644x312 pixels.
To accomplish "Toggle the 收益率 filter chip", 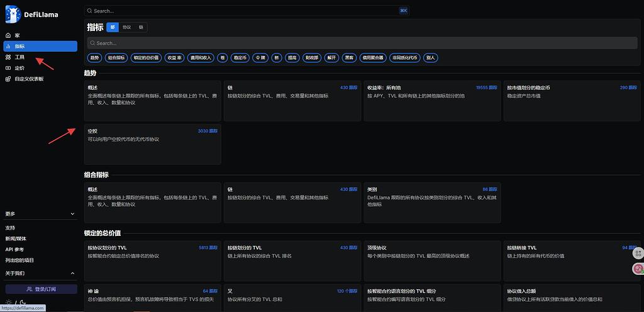I will 175,57.
